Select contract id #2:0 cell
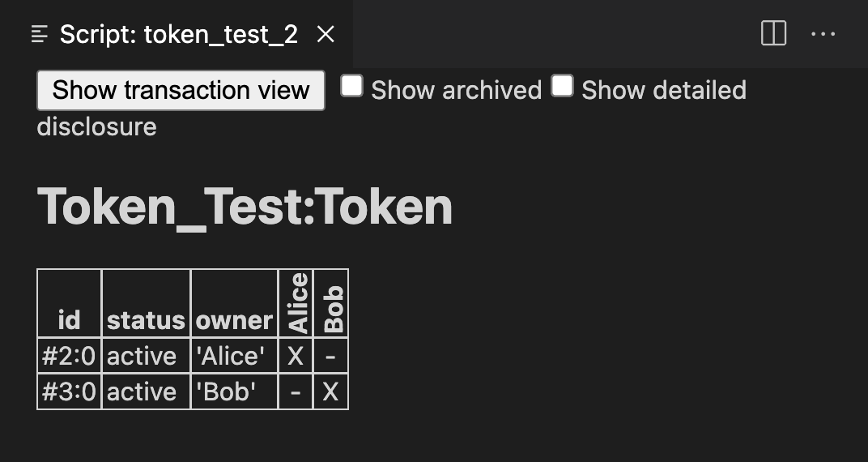 tap(70, 356)
